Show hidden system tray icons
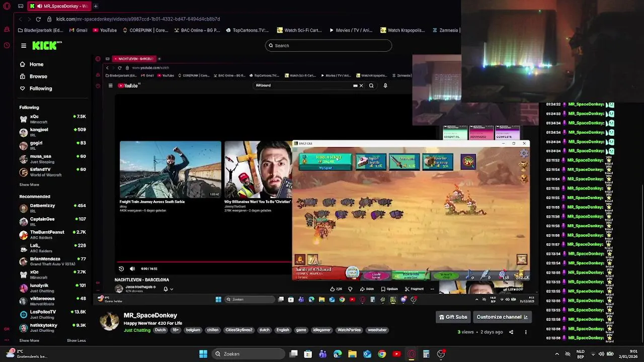644x362 pixels. click(x=557, y=354)
